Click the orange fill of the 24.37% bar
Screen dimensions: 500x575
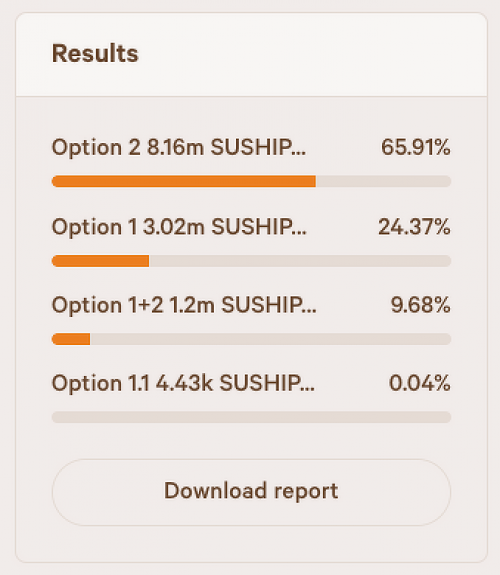click(x=101, y=261)
